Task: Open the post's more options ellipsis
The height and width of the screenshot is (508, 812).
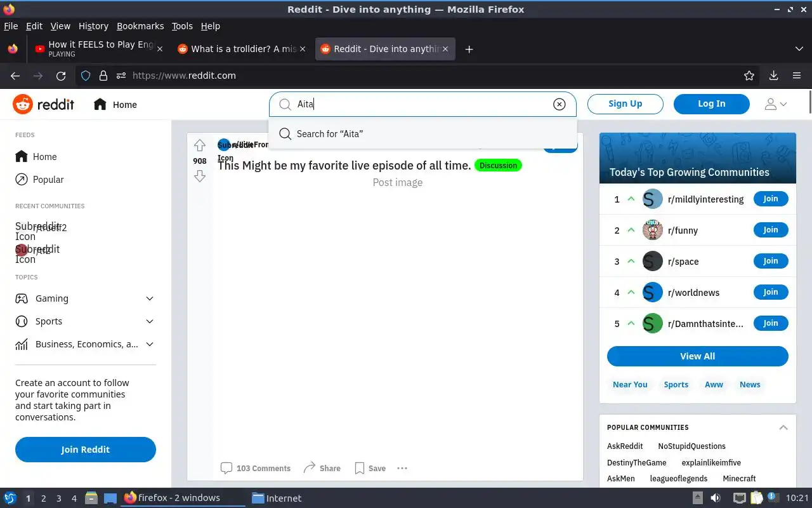Action: point(402,468)
